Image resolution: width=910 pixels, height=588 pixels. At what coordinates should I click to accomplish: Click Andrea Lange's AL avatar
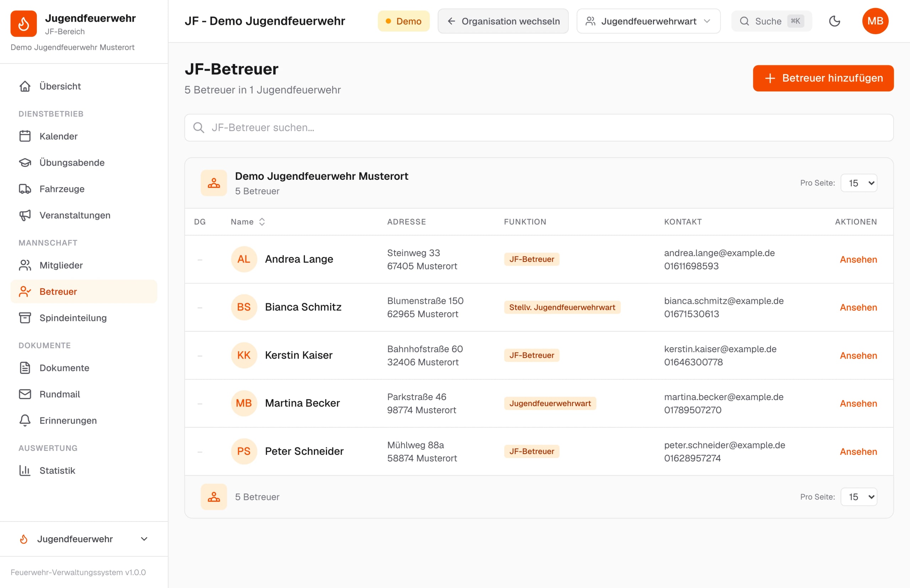point(244,259)
